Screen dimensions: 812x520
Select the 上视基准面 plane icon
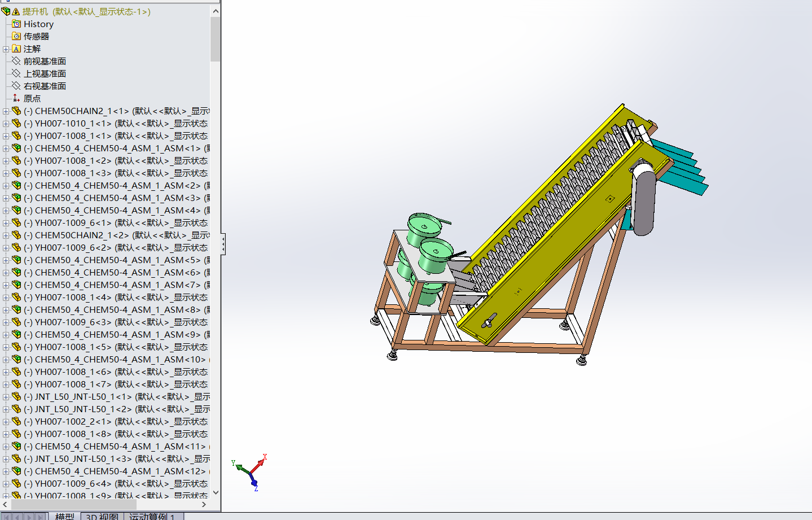tap(16, 73)
